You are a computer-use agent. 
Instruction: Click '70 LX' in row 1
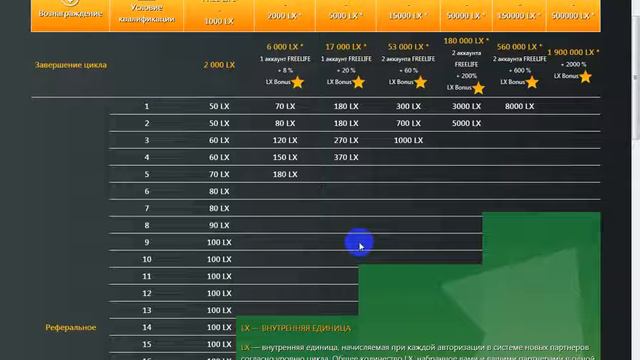point(284,106)
